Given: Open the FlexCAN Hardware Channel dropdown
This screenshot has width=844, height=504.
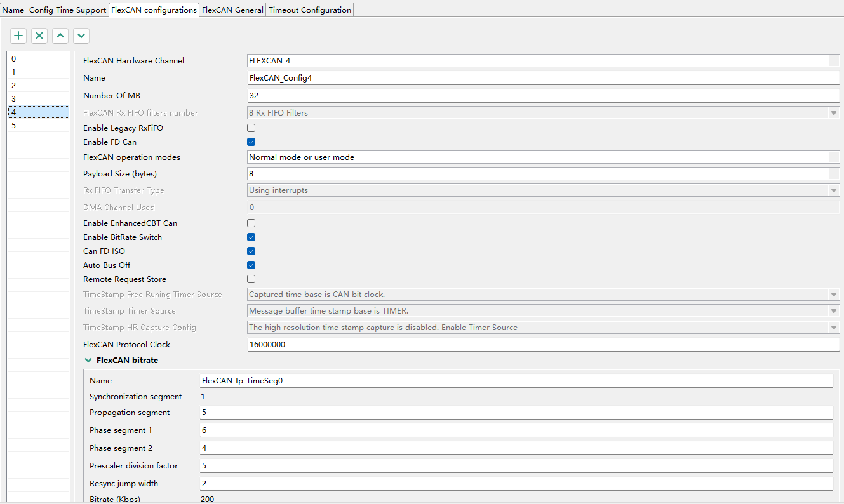Looking at the screenshot, I should point(834,60).
